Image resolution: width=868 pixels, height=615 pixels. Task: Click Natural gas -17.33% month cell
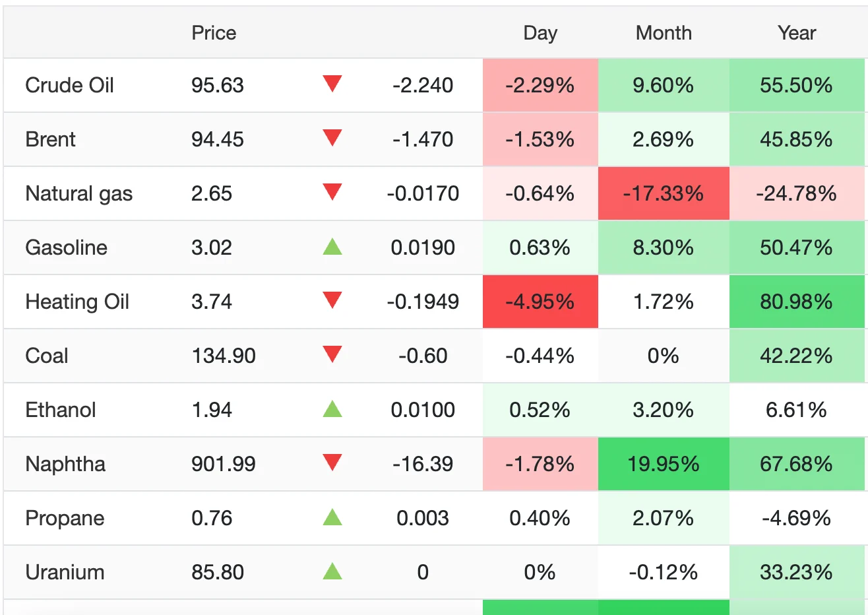click(x=664, y=193)
